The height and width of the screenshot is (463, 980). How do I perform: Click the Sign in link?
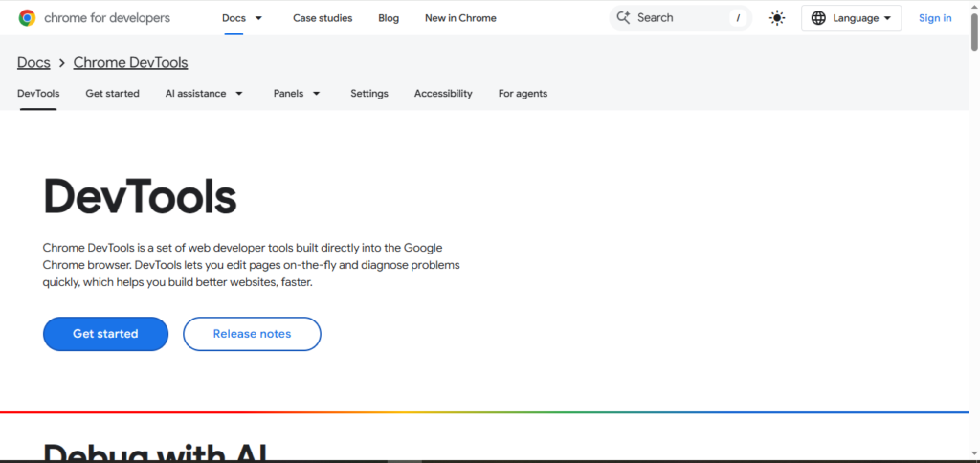pyautogui.click(x=935, y=18)
